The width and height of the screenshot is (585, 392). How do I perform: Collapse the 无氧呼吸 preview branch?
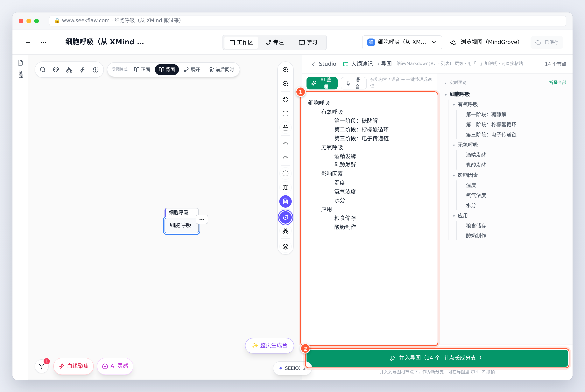(x=454, y=145)
